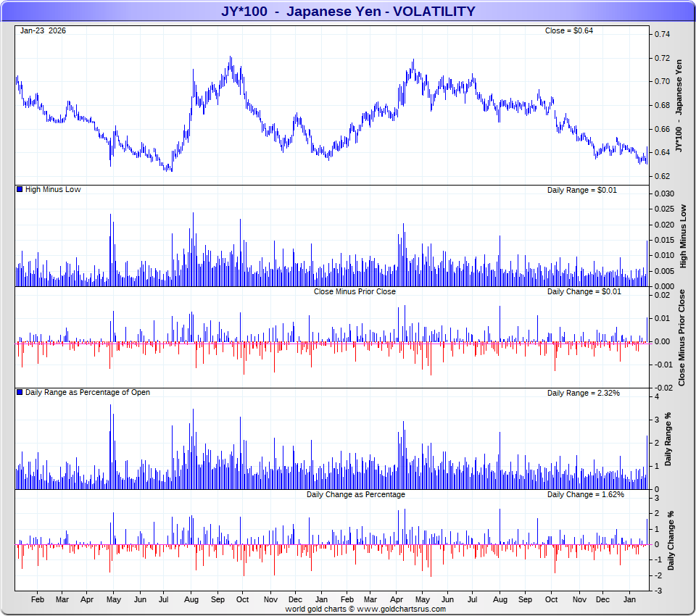
Task: Click the 'Daily Change = $0.01' label
Action: pos(584,291)
